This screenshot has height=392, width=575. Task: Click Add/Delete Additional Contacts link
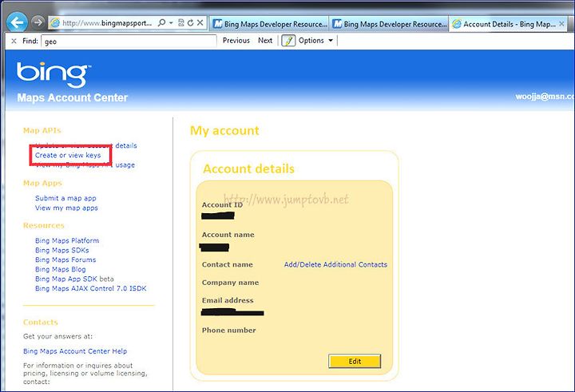(x=335, y=264)
